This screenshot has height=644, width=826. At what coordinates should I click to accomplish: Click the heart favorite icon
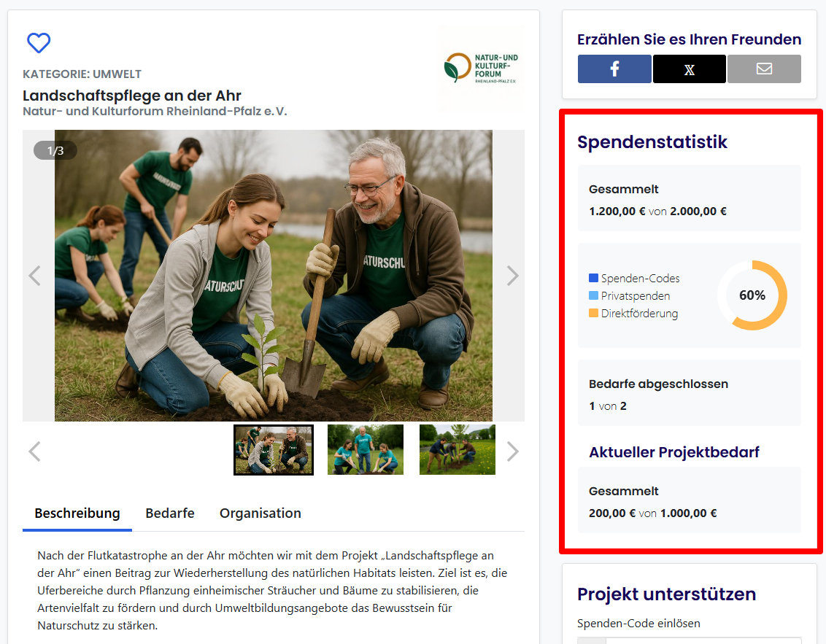[39, 43]
